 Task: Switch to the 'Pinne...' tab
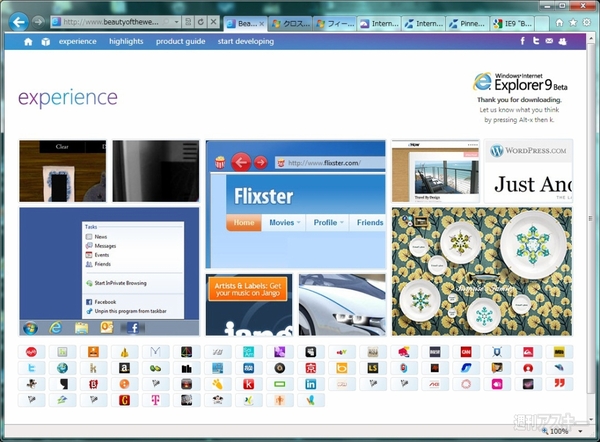468,24
